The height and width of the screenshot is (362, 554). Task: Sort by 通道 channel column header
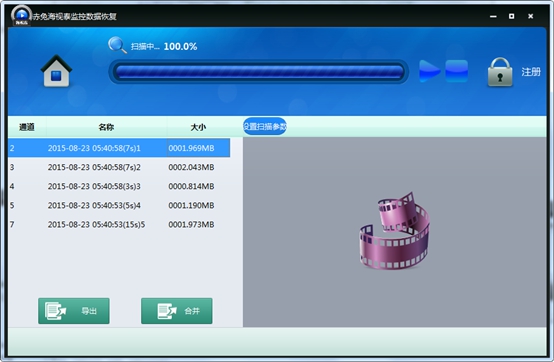pyautogui.click(x=27, y=127)
